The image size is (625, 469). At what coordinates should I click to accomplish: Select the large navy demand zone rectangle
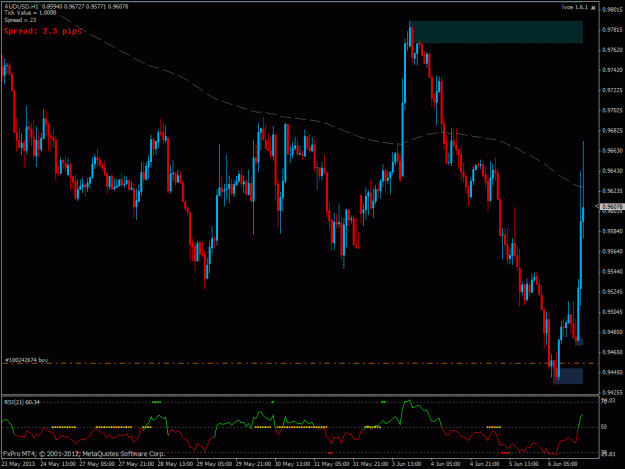click(569, 376)
